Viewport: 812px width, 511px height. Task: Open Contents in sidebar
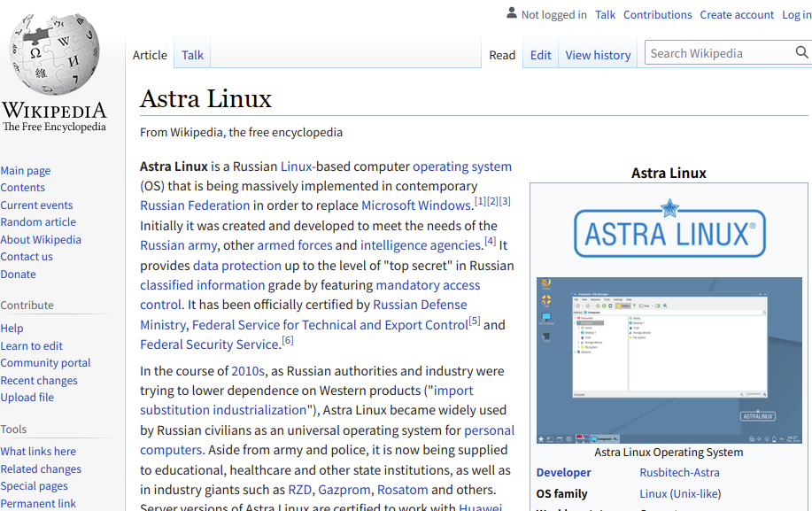pyautogui.click(x=23, y=188)
